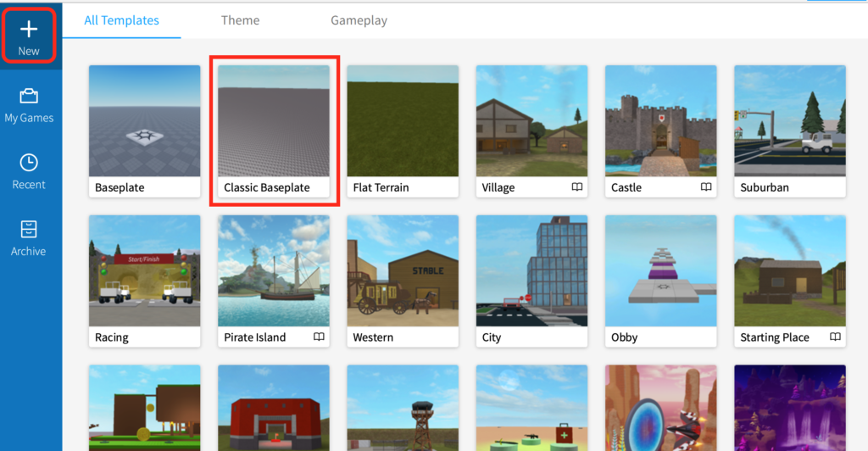Image resolution: width=868 pixels, height=451 pixels.
Task: Select the Classic Baseplate template thumbnail
Action: click(x=274, y=120)
